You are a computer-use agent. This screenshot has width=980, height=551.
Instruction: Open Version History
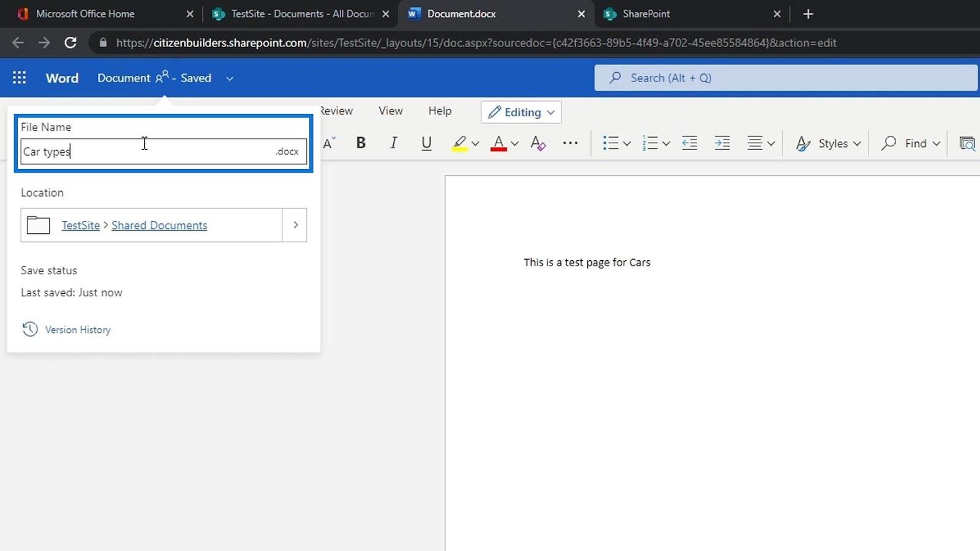coord(78,329)
